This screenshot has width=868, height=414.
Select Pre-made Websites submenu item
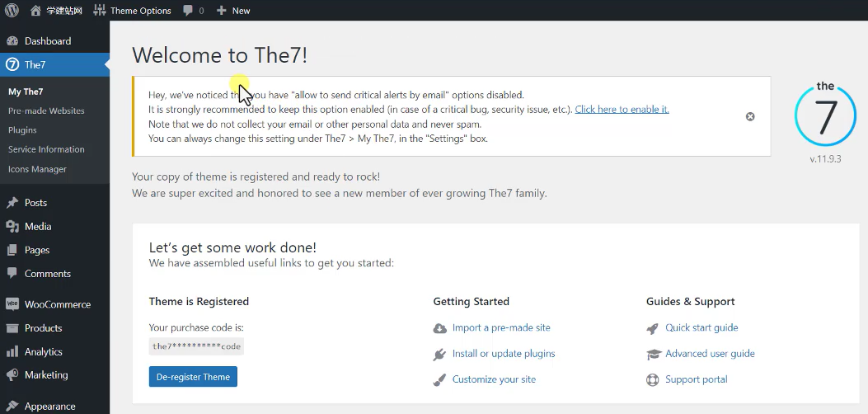coord(46,111)
